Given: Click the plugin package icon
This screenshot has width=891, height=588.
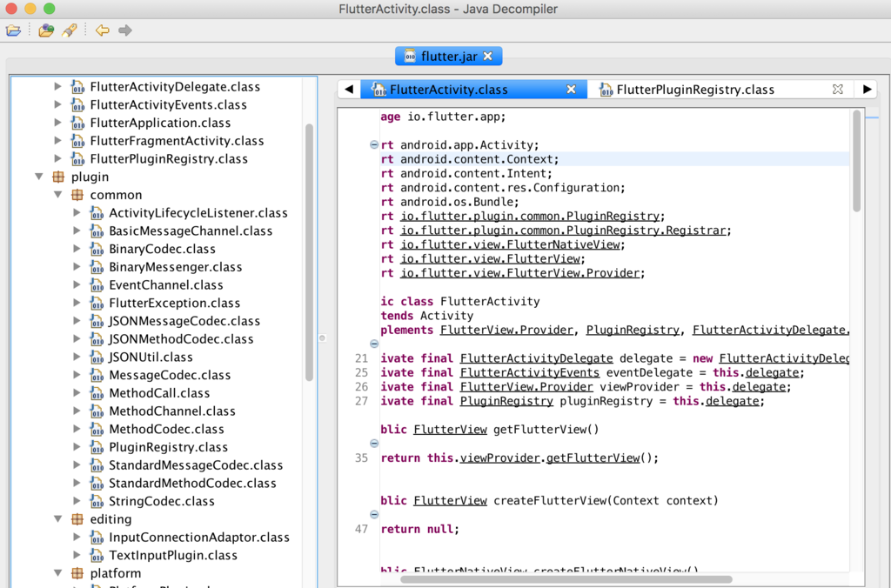Looking at the screenshot, I should 58,177.
